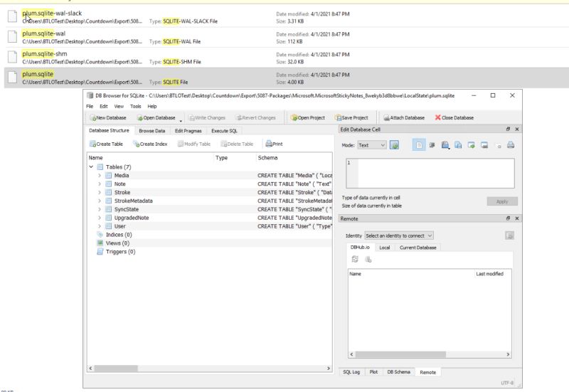Screen dimensions: 569x392
Task: Click the Triggers icon in the tree
Action: coord(100,252)
